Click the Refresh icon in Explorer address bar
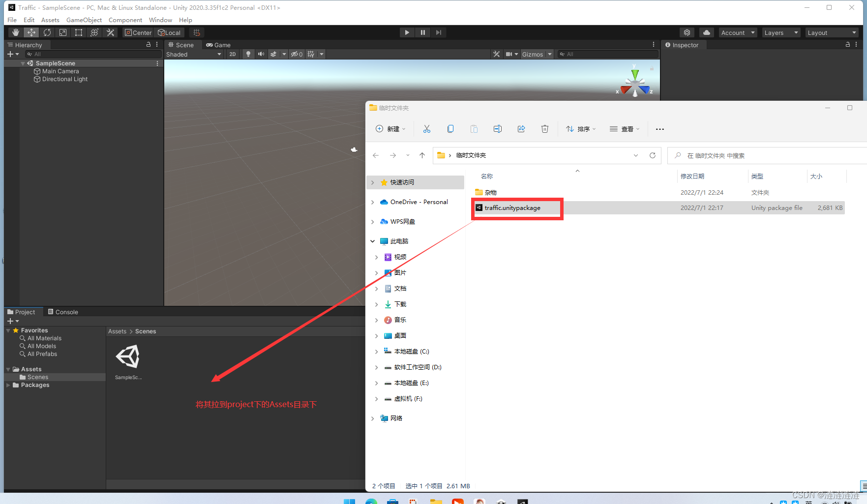 [653, 155]
